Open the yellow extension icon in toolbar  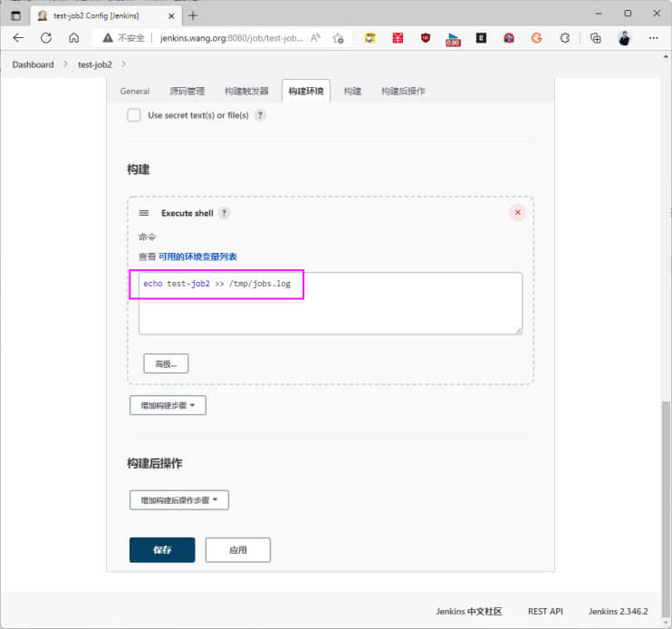[x=370, y=38]
